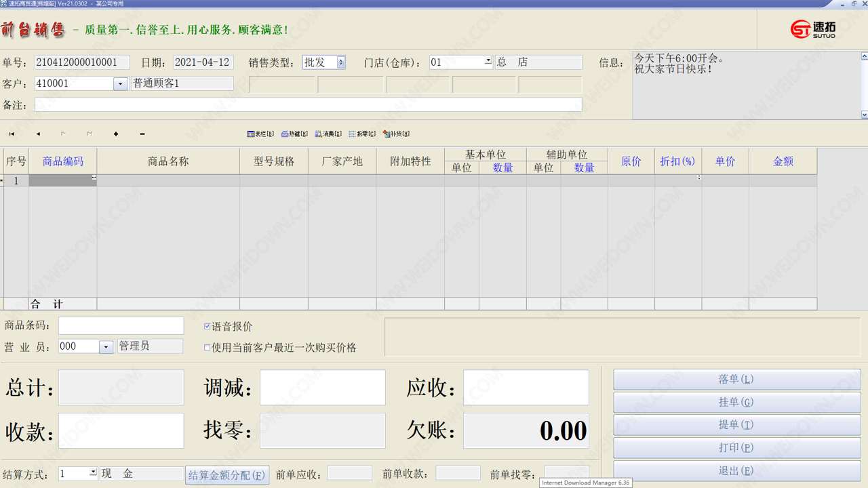Toggle the 语音报价 checkbox
The width and height of the screenshot is (868, 488).
click(208, 327)
